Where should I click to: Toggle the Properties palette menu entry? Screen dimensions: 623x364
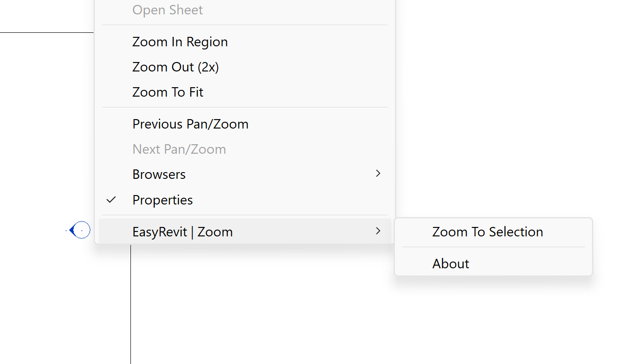coord(162,200)
